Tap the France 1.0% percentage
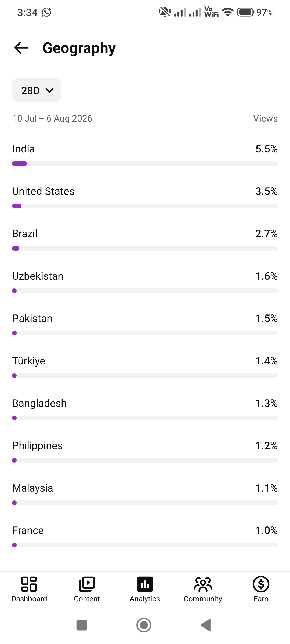This screenshot has height=644, width=290. (266, 530)
